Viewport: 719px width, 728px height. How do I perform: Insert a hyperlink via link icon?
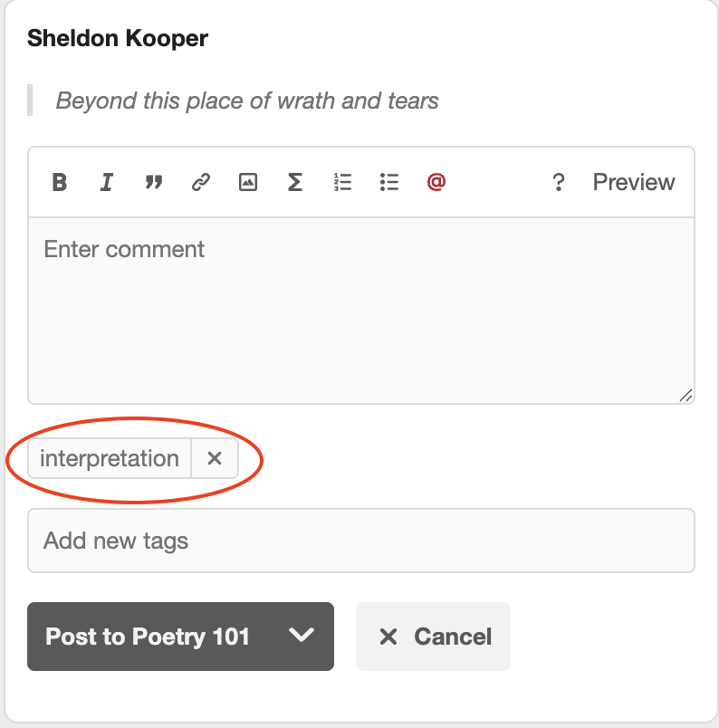tap(201, 182)
